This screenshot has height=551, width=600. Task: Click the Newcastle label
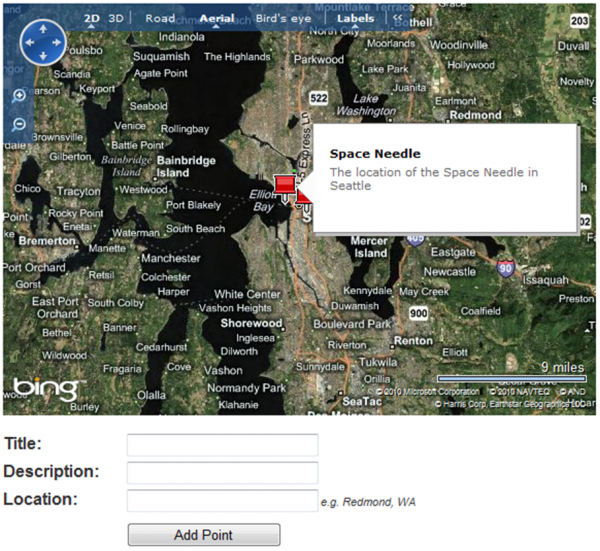click(x=450, y=272)
